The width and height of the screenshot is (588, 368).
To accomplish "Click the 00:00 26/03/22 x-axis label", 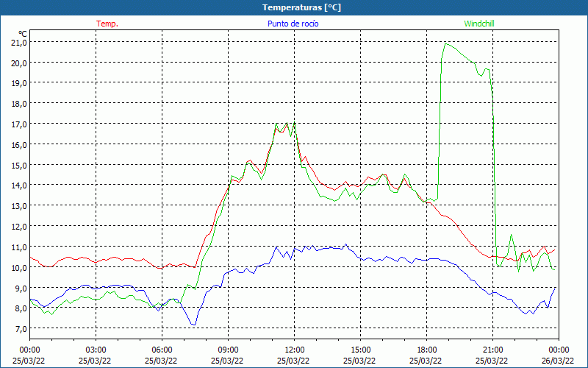I will tap(558, 355).
